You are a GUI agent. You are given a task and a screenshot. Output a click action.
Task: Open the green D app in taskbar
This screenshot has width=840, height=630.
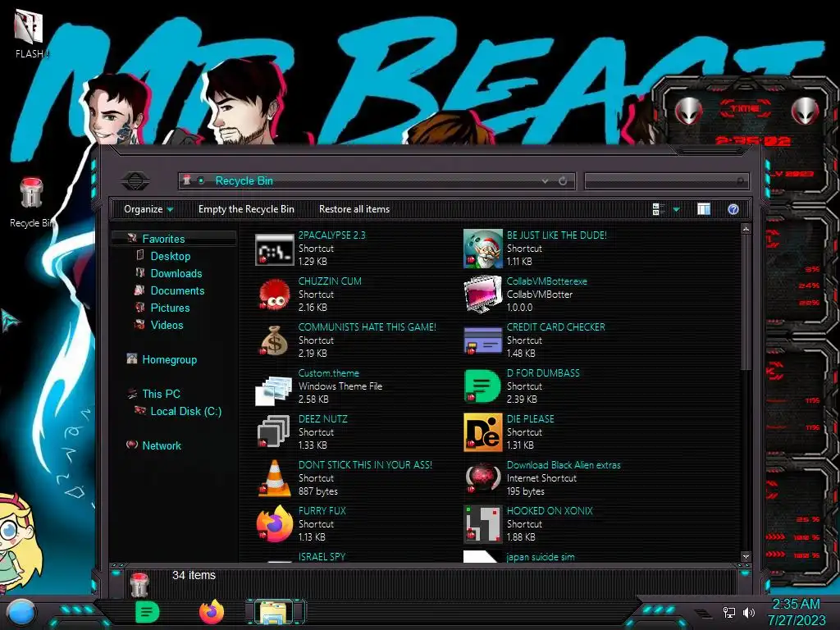point(148,612)
